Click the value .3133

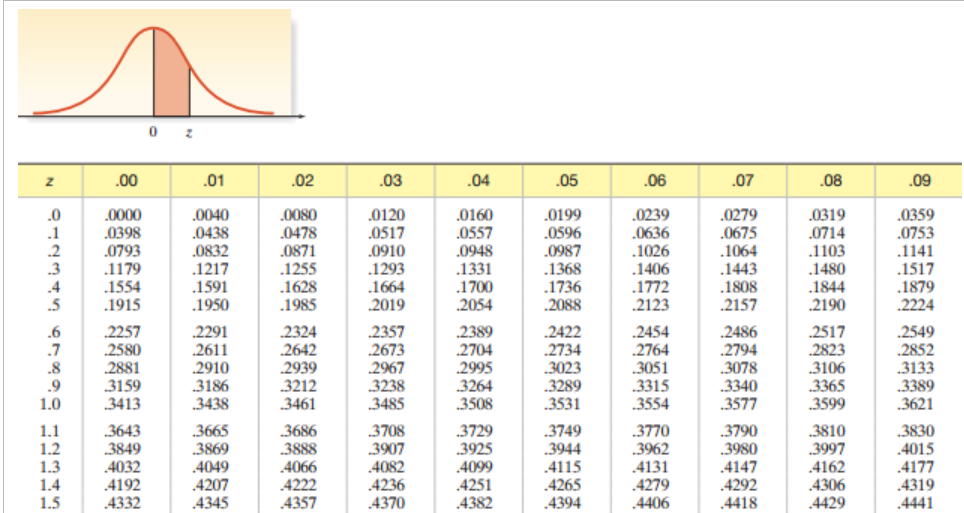916,368
